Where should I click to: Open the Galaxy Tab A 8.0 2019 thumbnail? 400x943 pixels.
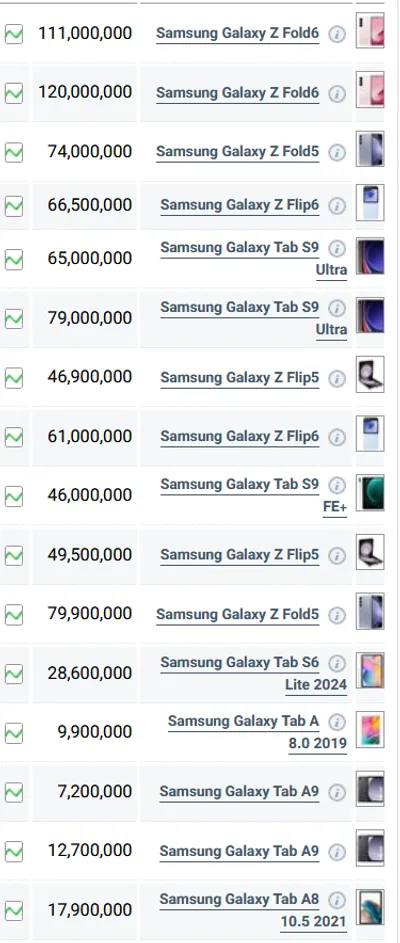370,730
